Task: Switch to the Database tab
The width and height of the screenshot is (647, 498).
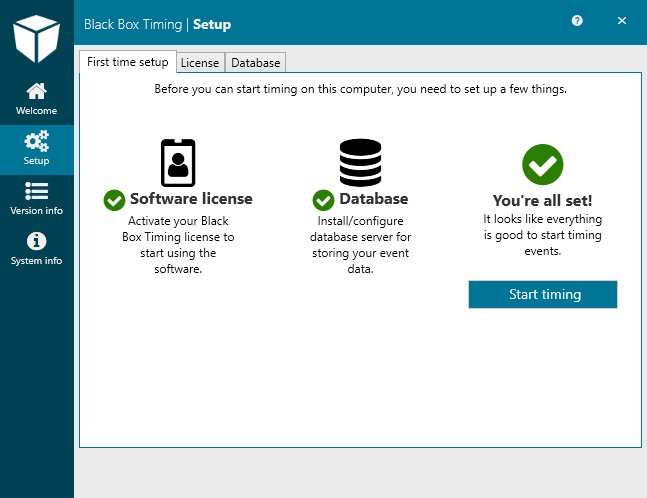Action: (x=255, y=63)
